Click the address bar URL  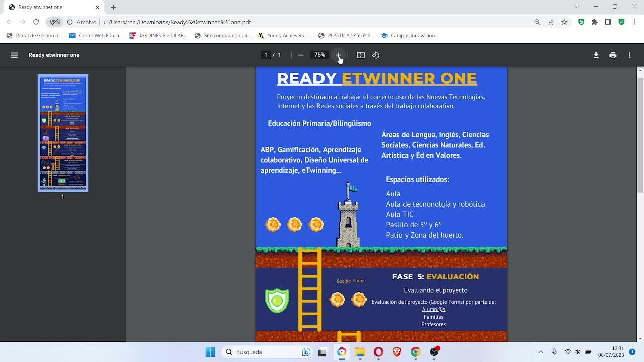(x=177, y=22)
